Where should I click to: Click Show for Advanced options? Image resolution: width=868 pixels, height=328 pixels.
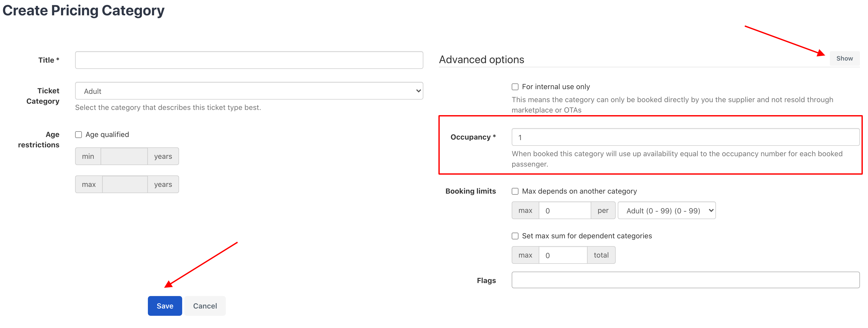(x=844, y=58)
